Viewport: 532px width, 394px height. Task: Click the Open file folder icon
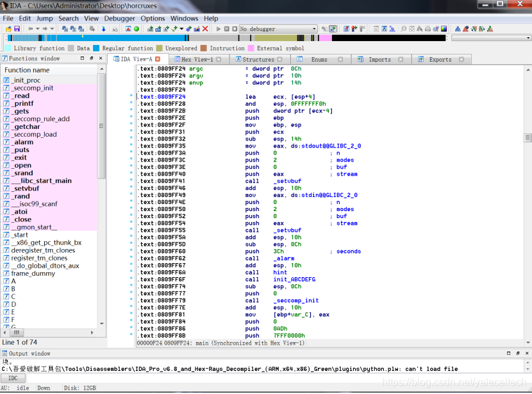tap(8, 29)
